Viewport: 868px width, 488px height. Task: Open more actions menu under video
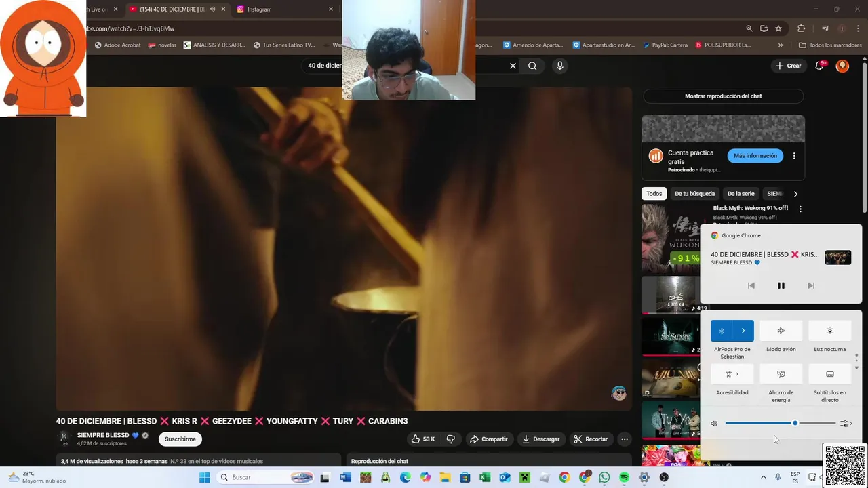point(625,439)
